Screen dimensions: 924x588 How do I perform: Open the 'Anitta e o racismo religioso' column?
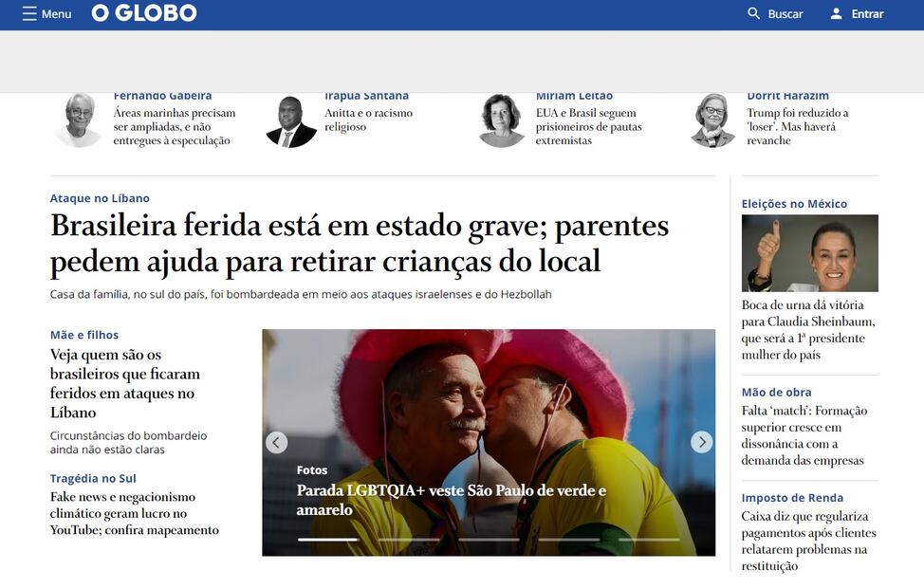[368, 119]
